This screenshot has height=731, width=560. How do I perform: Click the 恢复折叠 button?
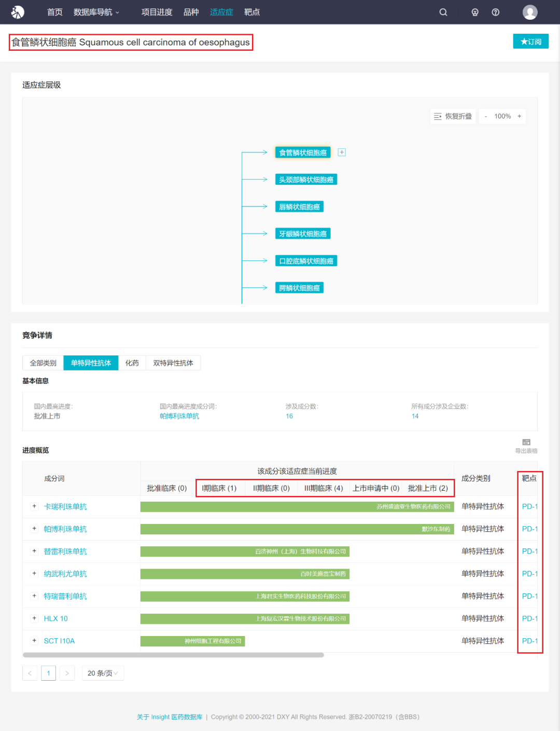point(453,116)
